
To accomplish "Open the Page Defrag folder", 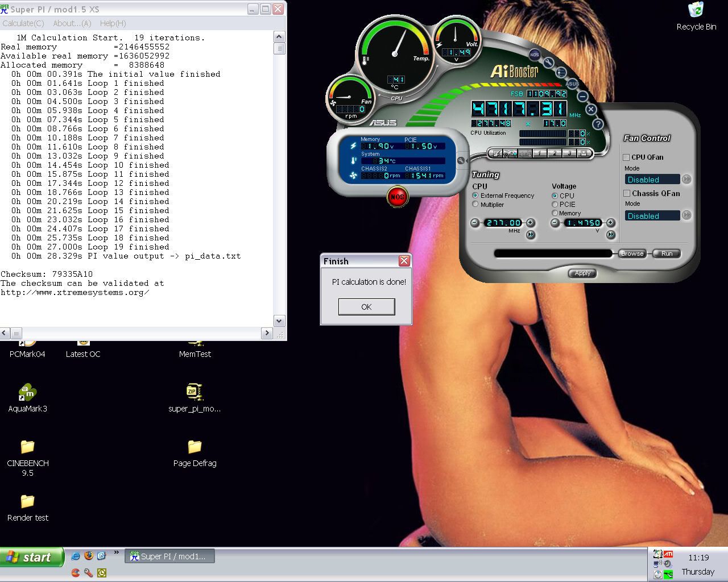I will (x=195, y=453).
